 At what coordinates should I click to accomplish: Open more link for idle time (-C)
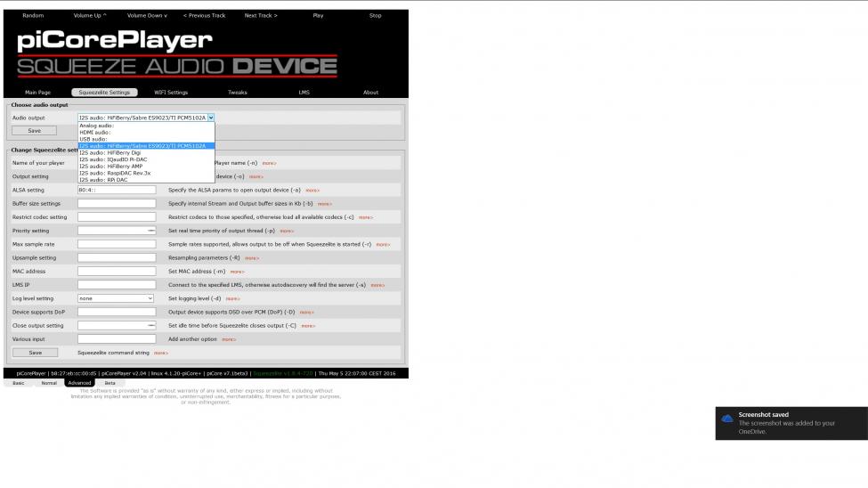coord(308,326)
